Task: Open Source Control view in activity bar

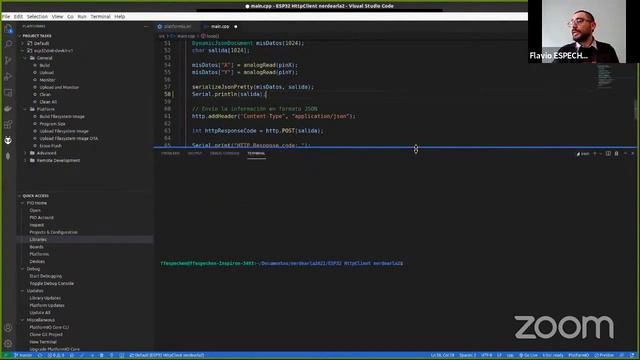Action: [8, 60]
